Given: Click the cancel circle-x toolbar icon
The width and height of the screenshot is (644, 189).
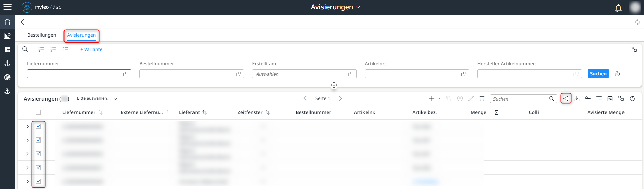Looking at the screenshot, I should coord(460,98).
